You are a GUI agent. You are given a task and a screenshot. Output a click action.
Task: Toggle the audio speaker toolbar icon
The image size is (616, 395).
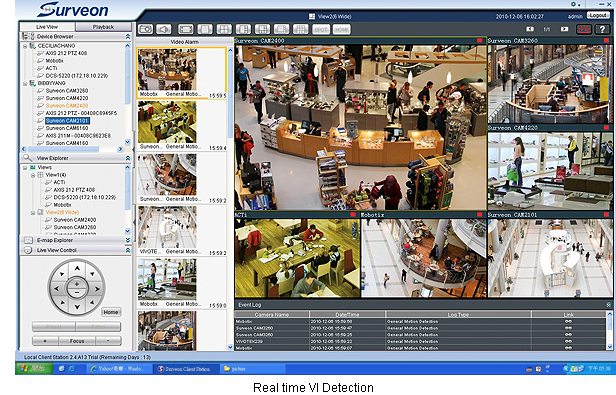click(x=164, y=29)
